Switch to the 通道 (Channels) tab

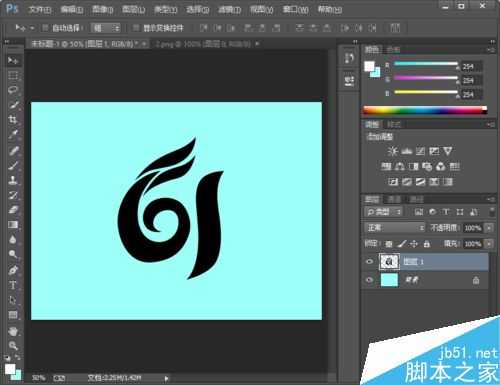point(394,199)
